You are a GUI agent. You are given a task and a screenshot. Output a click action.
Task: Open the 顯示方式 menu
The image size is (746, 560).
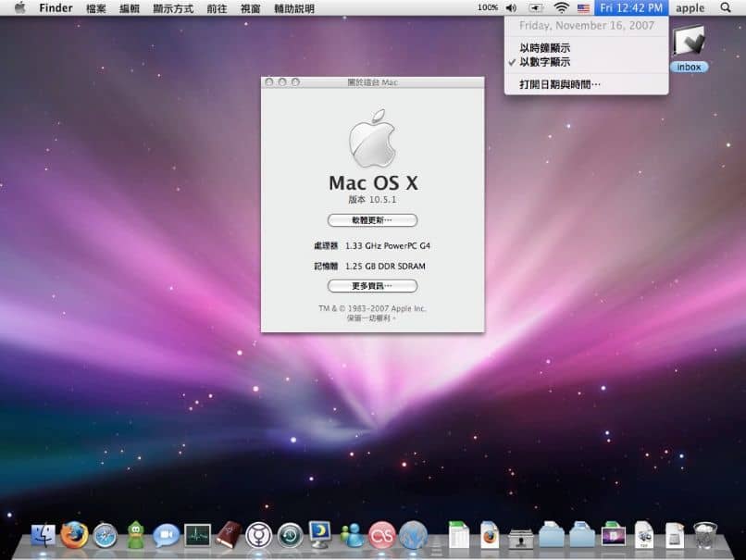click(173, 8)
